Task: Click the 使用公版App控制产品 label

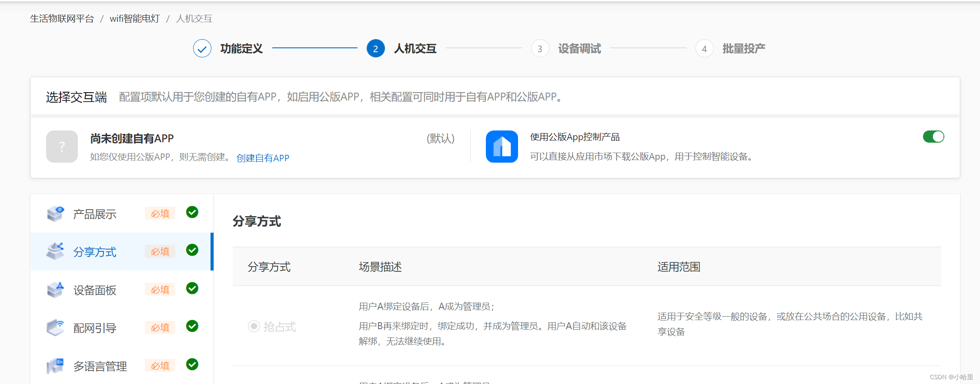Action: click(575, 137)
